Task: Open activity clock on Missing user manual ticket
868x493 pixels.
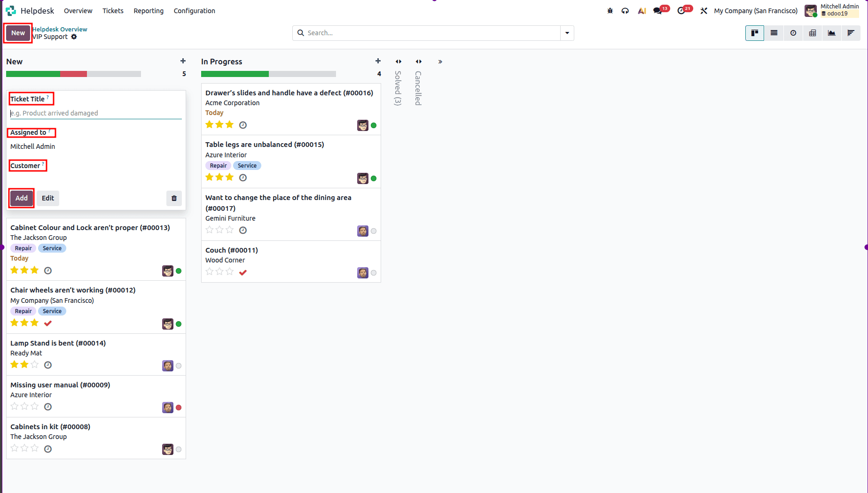Action: [48, 407]
